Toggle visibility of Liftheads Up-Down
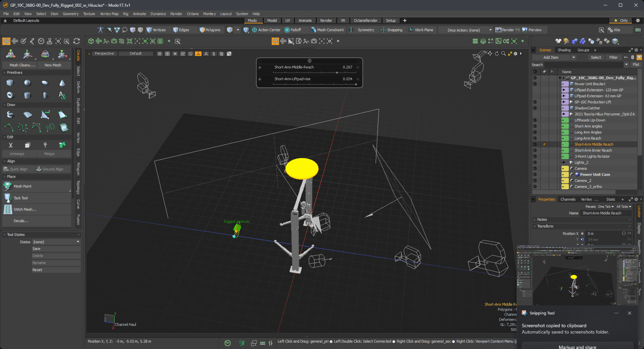This screenshot has width=644, height=349. tap(535, 120)
